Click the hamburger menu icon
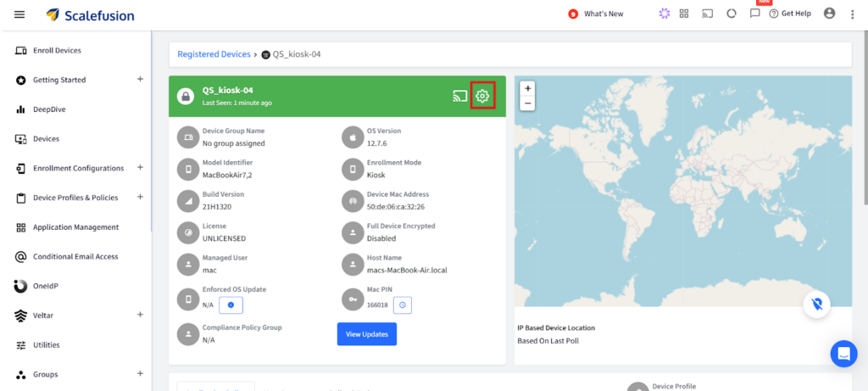The image size is (868, 391). pyautogui.click(x=19, y=14)
